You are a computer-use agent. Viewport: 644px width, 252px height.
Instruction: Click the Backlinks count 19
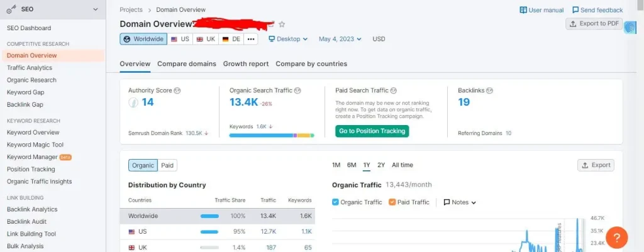tap(464, 102)
